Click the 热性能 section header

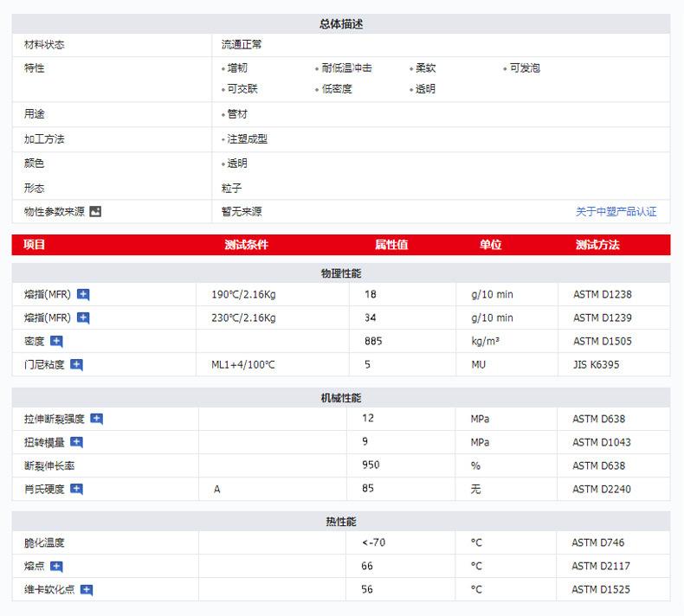coord(341,522)
